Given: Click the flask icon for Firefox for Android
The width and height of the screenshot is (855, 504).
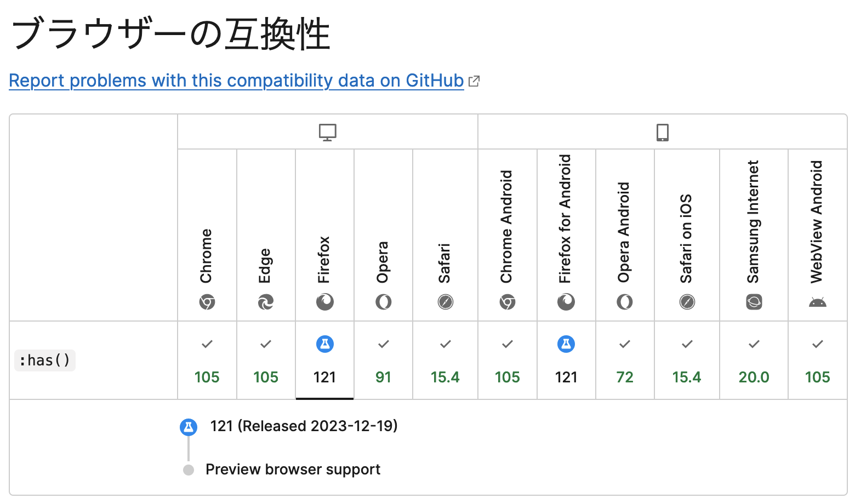Looking at the screenshot, I should [x=566, y=343].
